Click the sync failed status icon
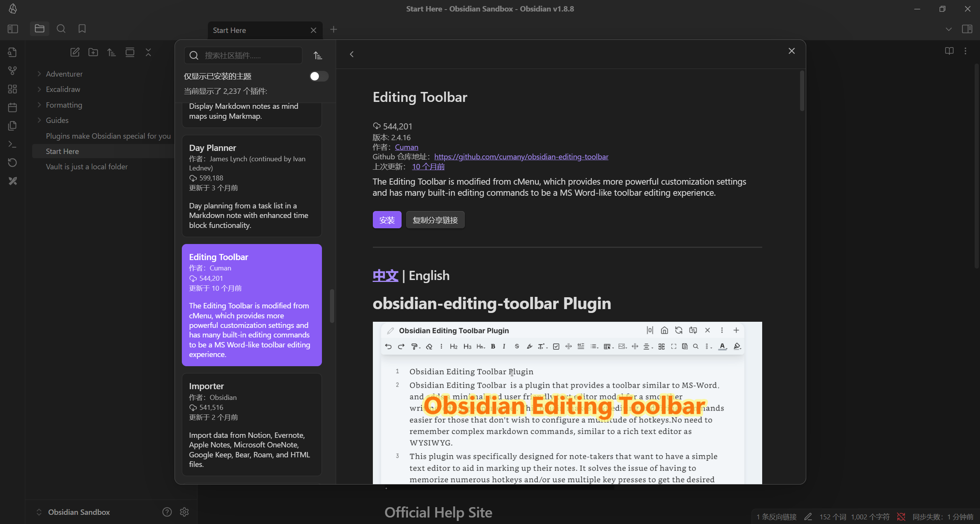 coord(901,517)
